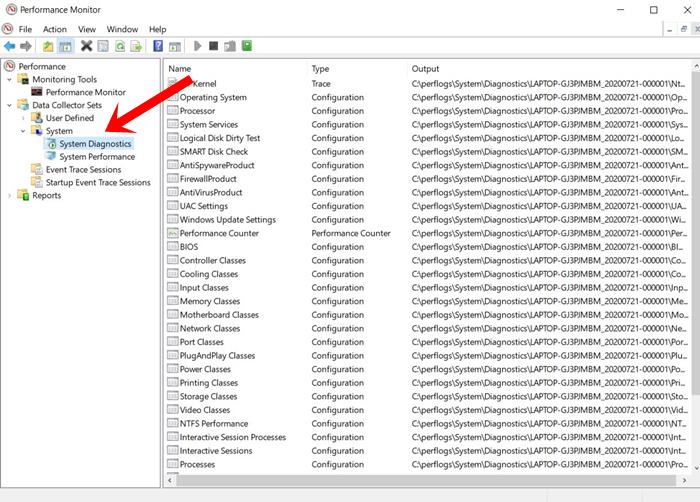
Task: Click the User Defined folder icon
Action: tap(37, 118)
